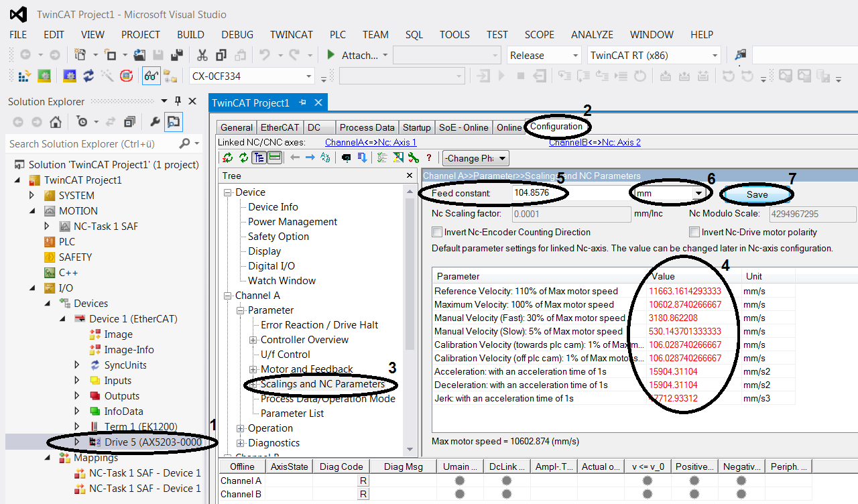Click drive manager blue forward arrow icon
This screenshot has width=858, height=504.
click(x=310, y=157)
